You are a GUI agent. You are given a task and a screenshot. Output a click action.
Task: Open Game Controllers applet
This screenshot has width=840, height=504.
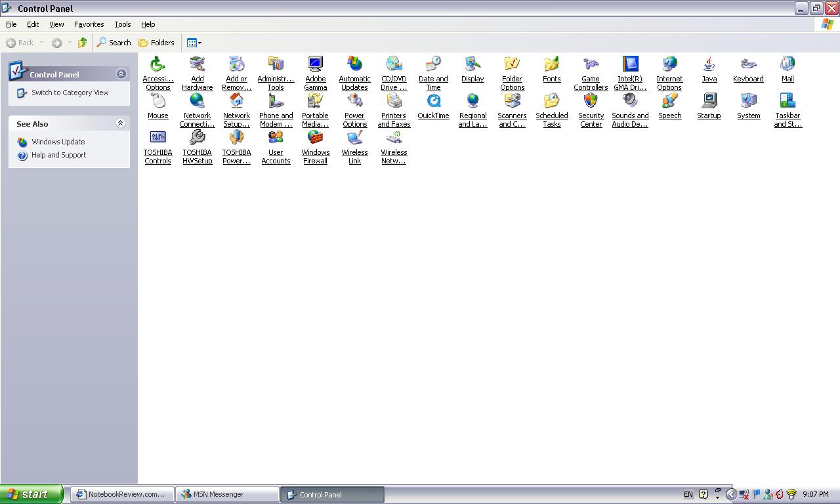[591, 64]
